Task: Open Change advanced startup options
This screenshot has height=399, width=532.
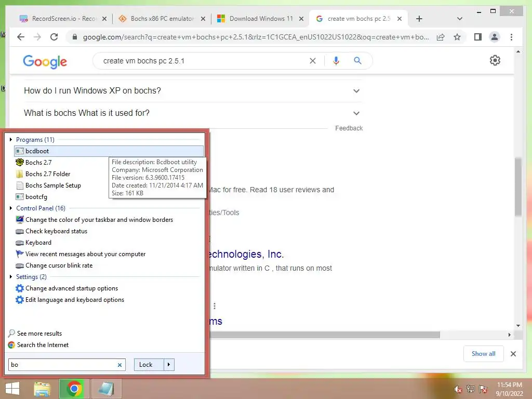Action: pos(72,288)
